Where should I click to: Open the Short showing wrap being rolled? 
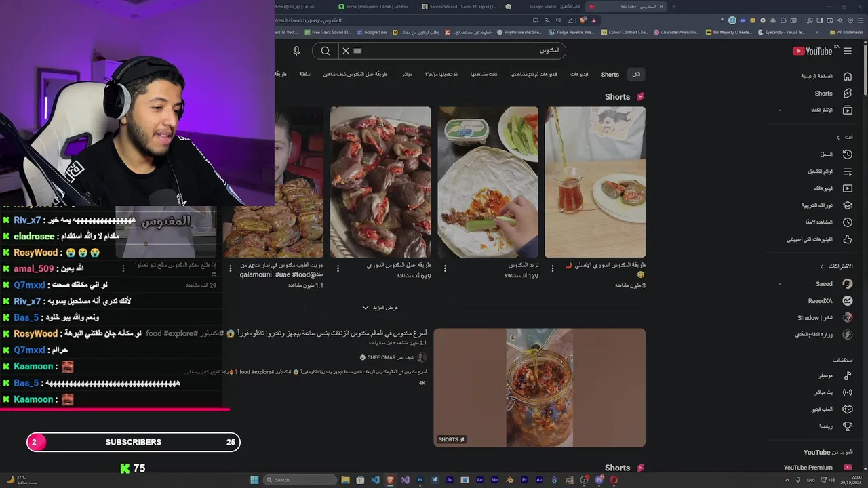click(488, 182)
